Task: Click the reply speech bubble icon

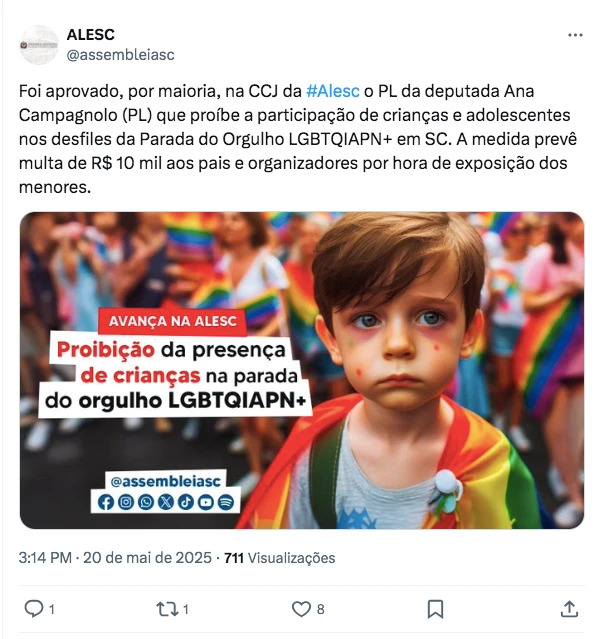Action: point(33,609)
